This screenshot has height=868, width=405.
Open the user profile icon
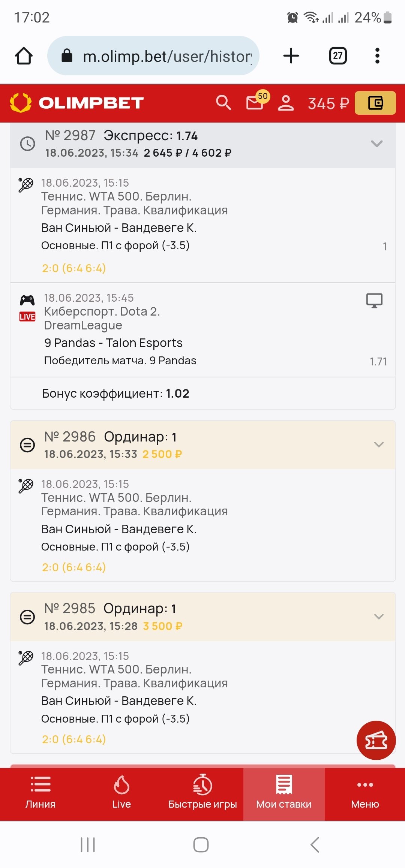coord(286,103)
